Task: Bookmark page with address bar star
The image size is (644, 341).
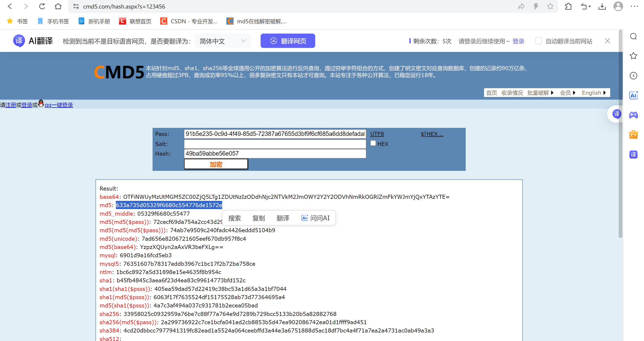Action: coord(550,6)
